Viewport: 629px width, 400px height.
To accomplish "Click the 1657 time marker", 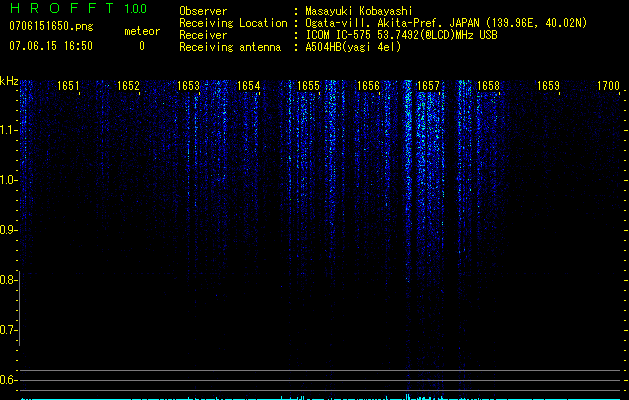I will click(428, 86).
